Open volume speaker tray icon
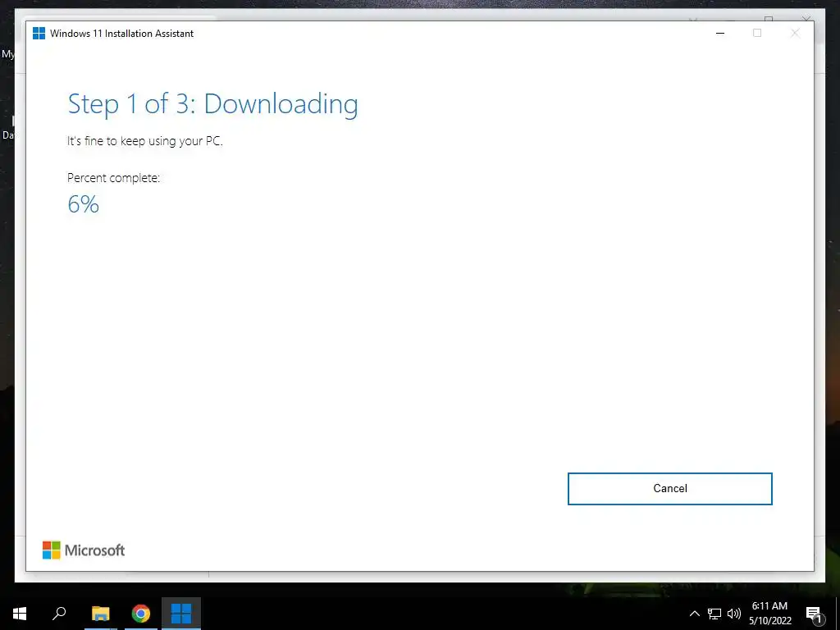The width and height of the screenshot is (840, 630). (x=734, y=614)
